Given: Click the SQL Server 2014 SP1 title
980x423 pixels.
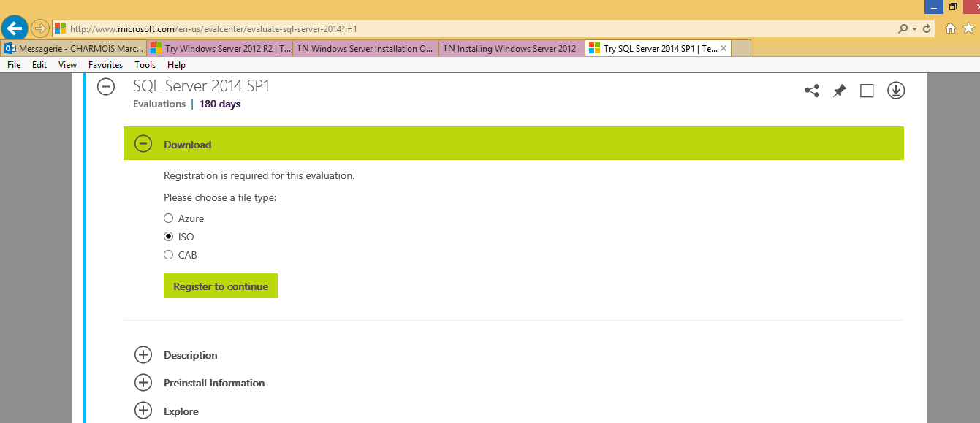Looking at the screenshot, I should pyautogui.click(x=202, y=85).
